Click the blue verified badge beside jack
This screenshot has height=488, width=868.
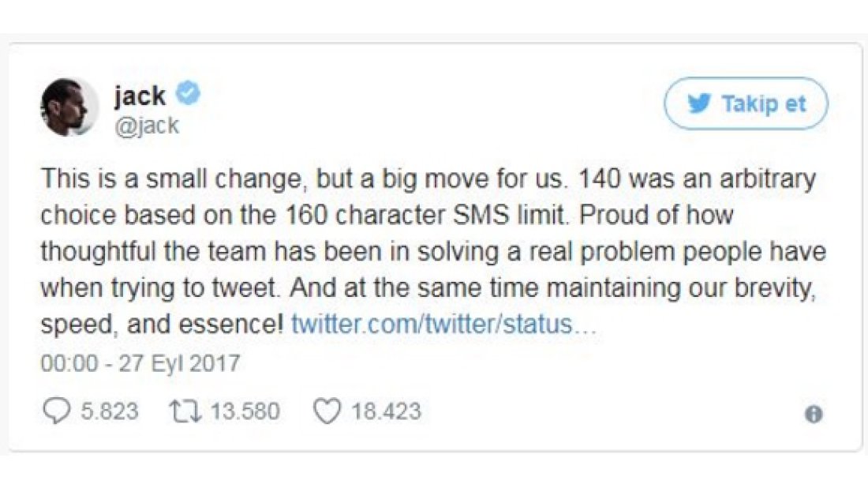pyautogui.click(x=188, y=95)
